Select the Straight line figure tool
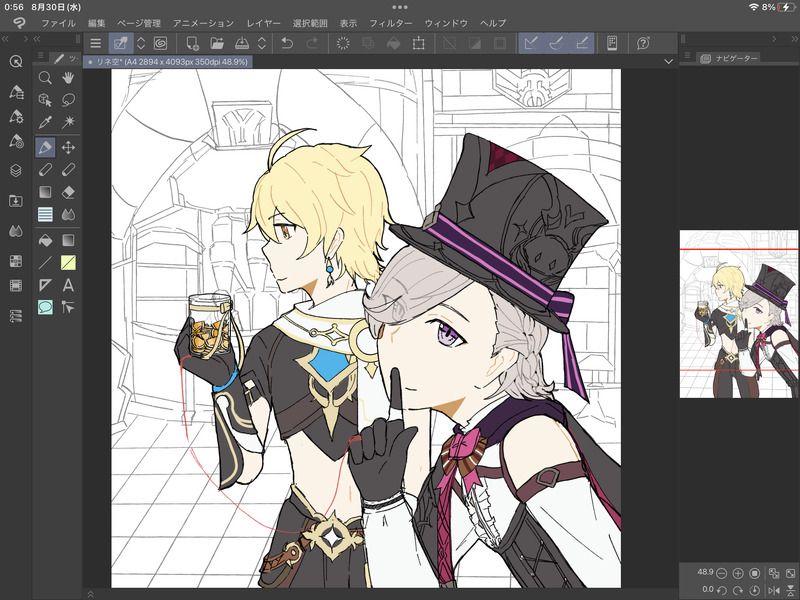This screenshot has width=800, height=600. (x=45, y=263)
